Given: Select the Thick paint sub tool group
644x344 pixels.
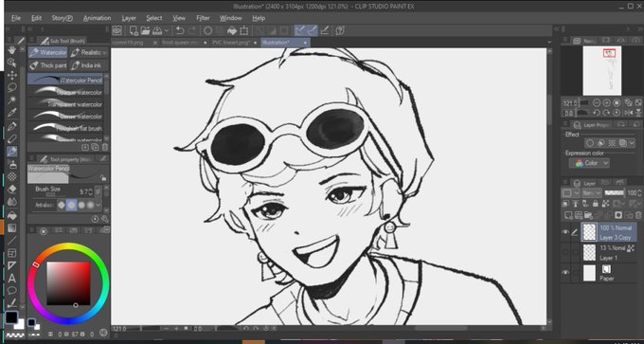Looking at the screenshot, I should 47,65.
